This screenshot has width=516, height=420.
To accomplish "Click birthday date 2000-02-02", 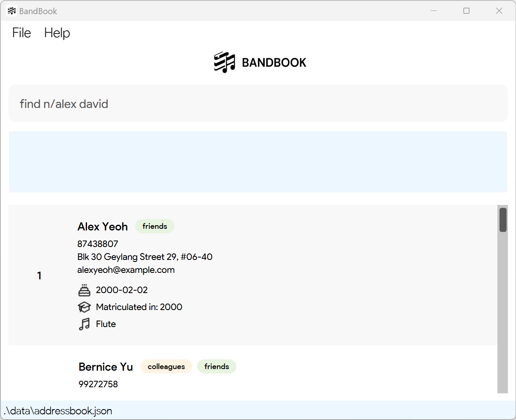I will pyautogui.click(x=122, y=290).
